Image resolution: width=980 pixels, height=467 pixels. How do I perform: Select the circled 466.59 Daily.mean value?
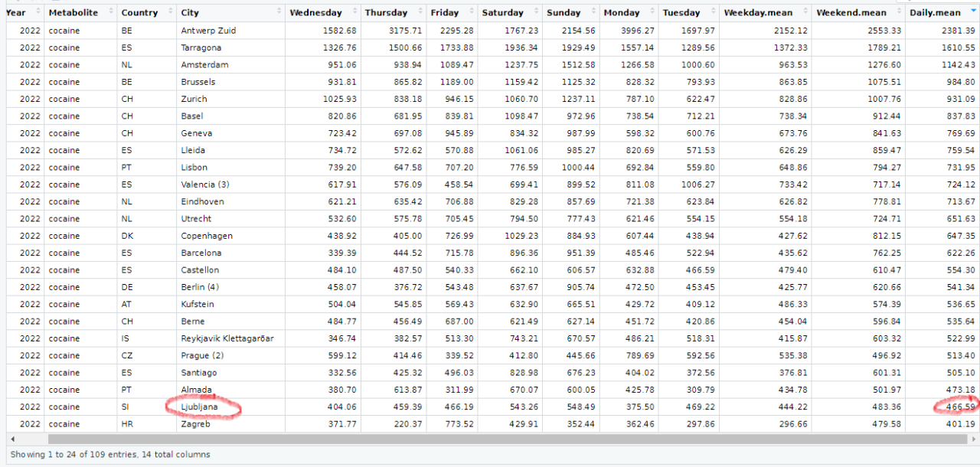[x=959, y=407]
